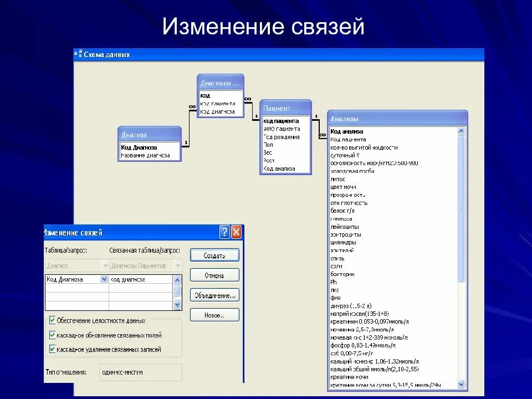532x399 pixels.
Task: Click the Новое.. button
Action: coord(214,315)
